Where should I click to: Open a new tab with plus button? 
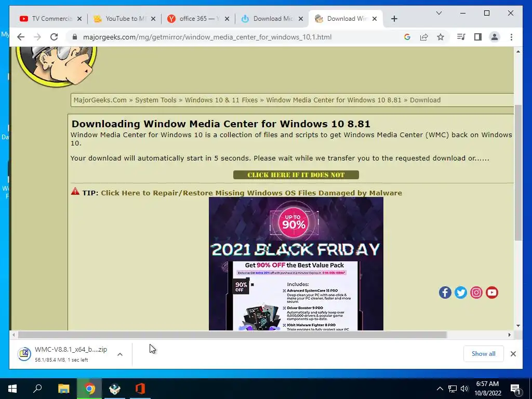point(394,19)
